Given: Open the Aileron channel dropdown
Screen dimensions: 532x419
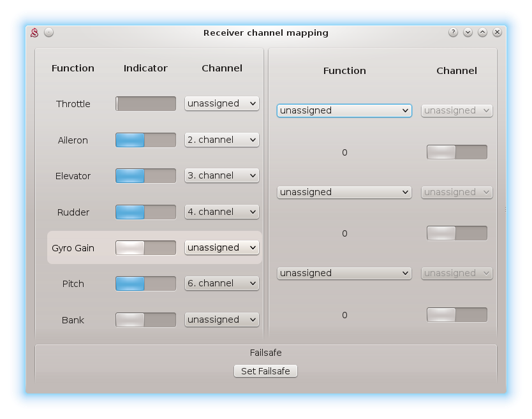Looking at the screenshot, I should [221, 140].
